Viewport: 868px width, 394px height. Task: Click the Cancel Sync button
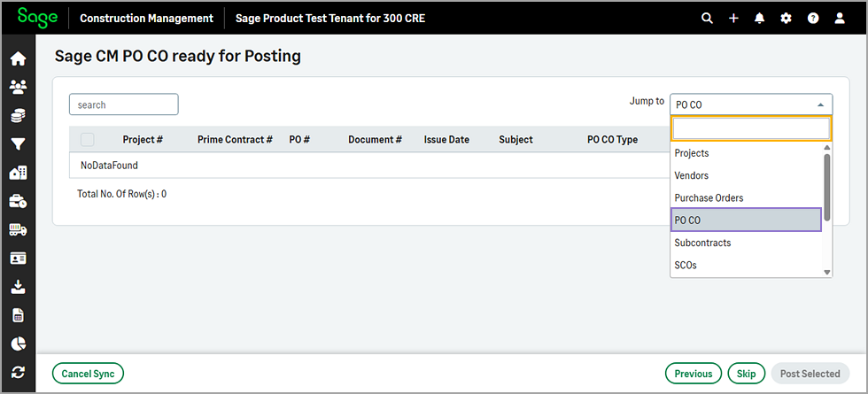coord(88,374)
